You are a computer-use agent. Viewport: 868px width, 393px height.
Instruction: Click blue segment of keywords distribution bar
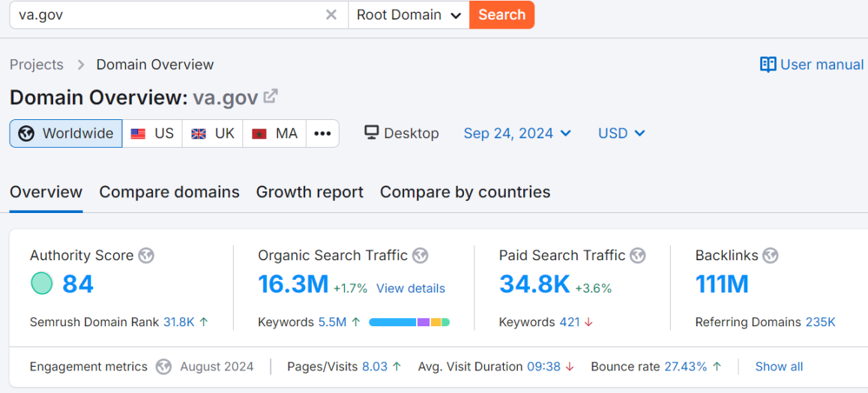click(393, 322)
